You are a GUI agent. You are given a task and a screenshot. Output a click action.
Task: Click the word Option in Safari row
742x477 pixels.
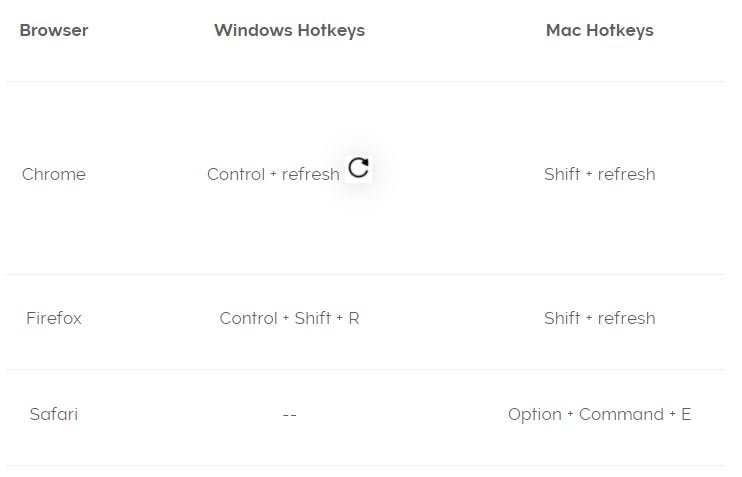point(535,415)
